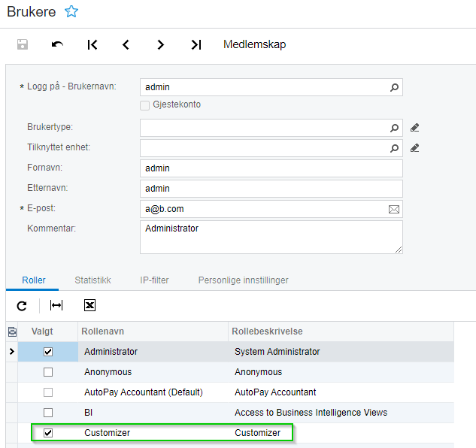Check AutoPay Accountant (Default) role checkbox
The width and height of the screenshot is (476, 448).
tap(48, 392)
